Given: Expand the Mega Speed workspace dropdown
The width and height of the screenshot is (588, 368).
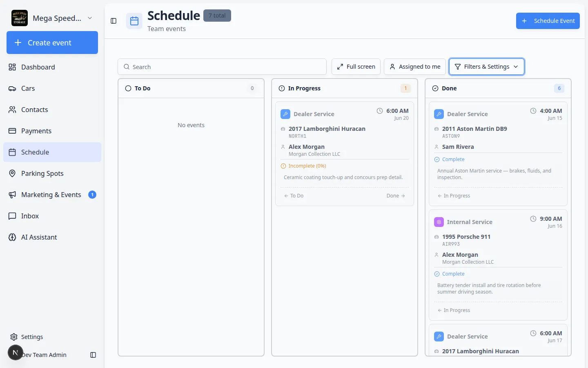Looking at the screenshot, I should 90,18.
